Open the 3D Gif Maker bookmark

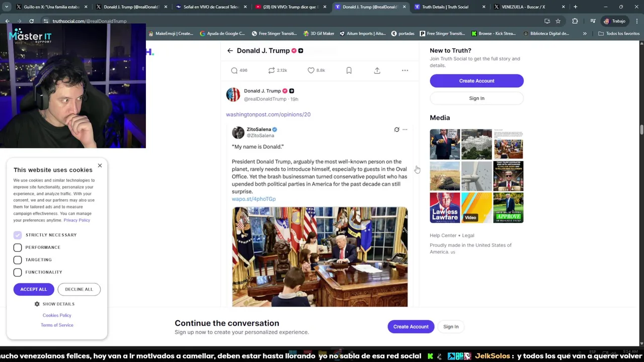[318, 34]
